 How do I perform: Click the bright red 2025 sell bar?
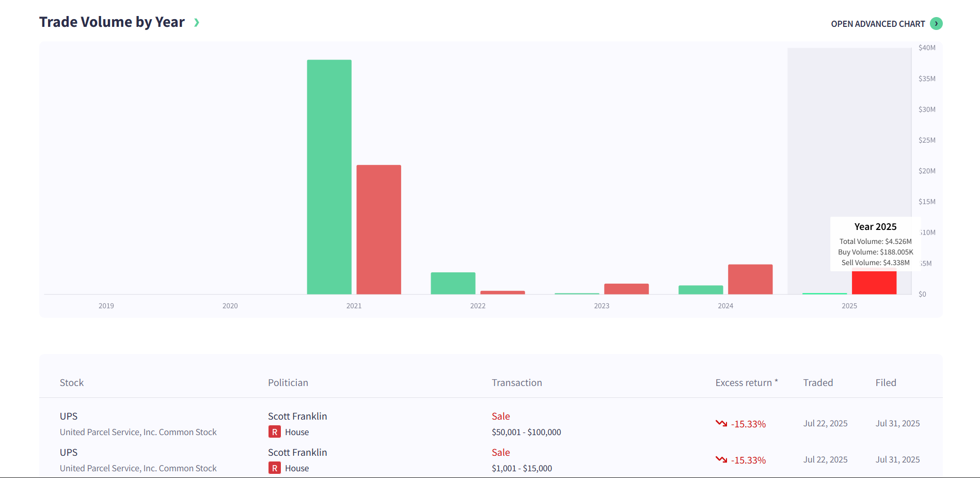(x=874, y=283)
